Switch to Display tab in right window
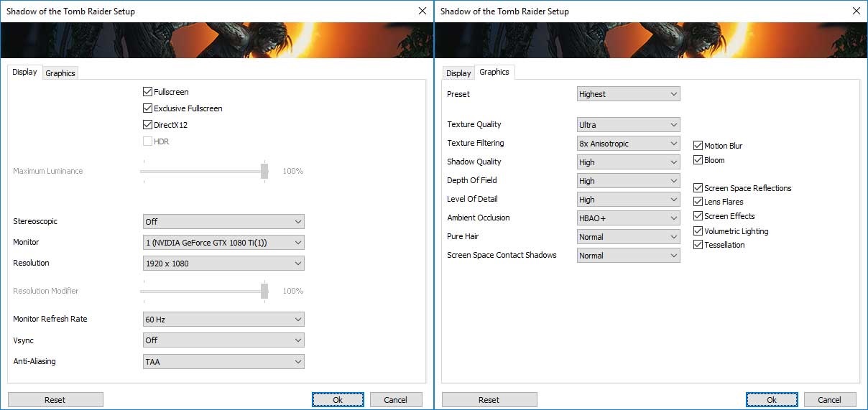This screenshot has width=868, height=410. pos(458,73)
